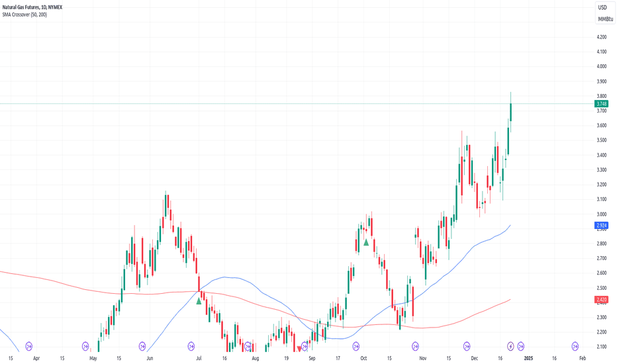The width and height of the screenshot is (617, 364).
Task: Click the contract rollover icon before Jun
Action: (x=142, y=346)
